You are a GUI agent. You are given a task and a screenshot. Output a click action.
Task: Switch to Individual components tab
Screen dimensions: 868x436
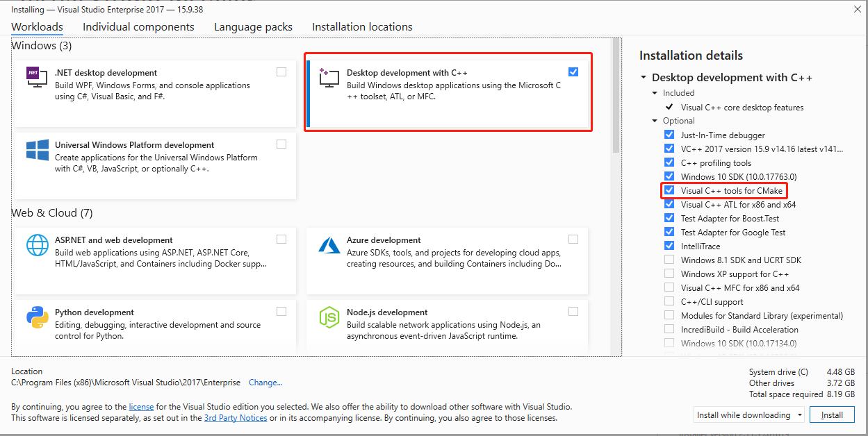tap(138, 27)
